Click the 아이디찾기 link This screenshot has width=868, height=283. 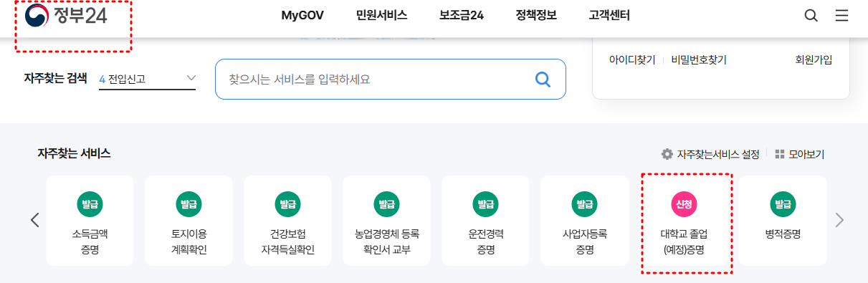tap(632, 60)
